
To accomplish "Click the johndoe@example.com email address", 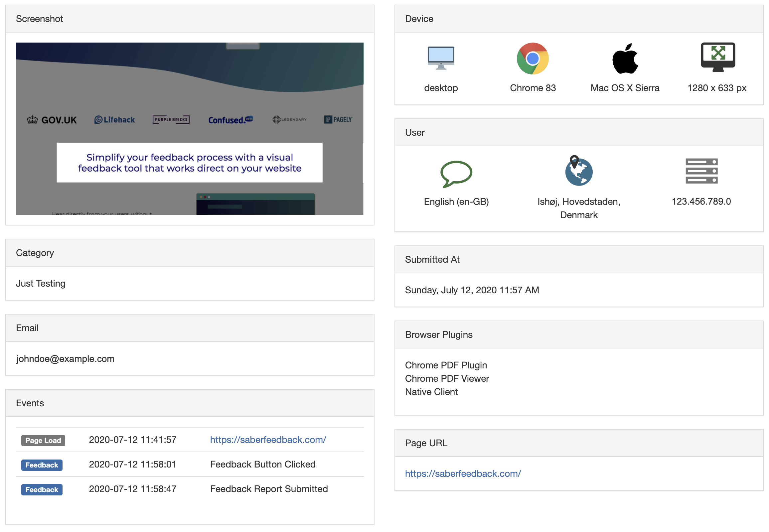I will [66, 359].
